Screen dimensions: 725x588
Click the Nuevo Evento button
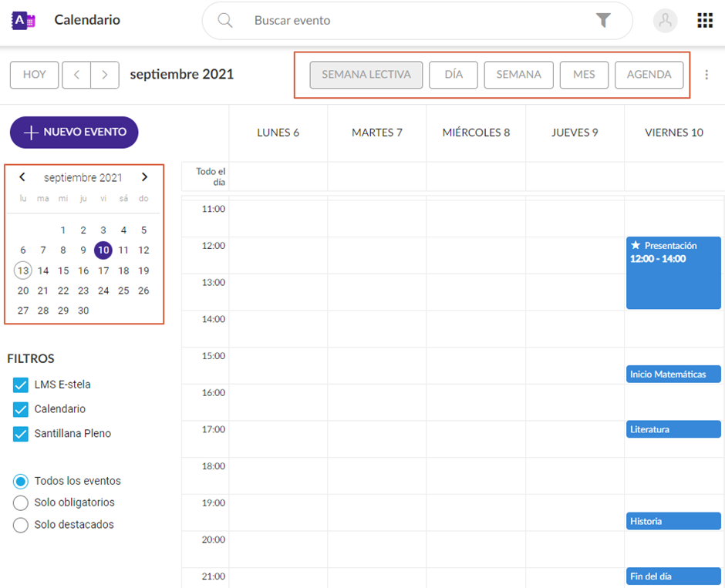74,133
